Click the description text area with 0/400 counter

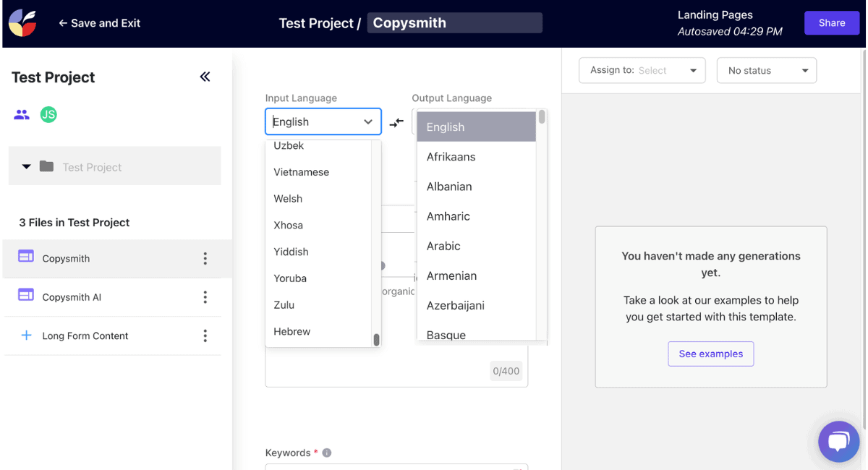[x=396, y=366]
